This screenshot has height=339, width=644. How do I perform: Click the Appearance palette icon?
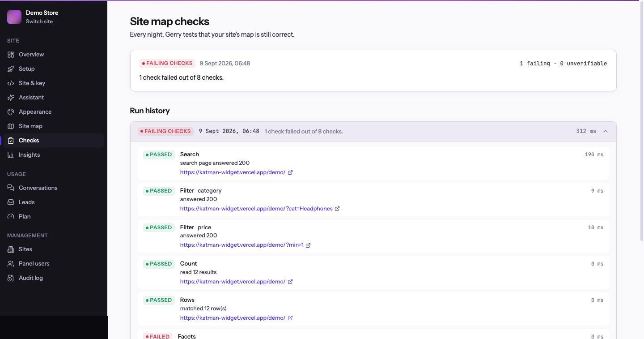(x=11, y=112)
